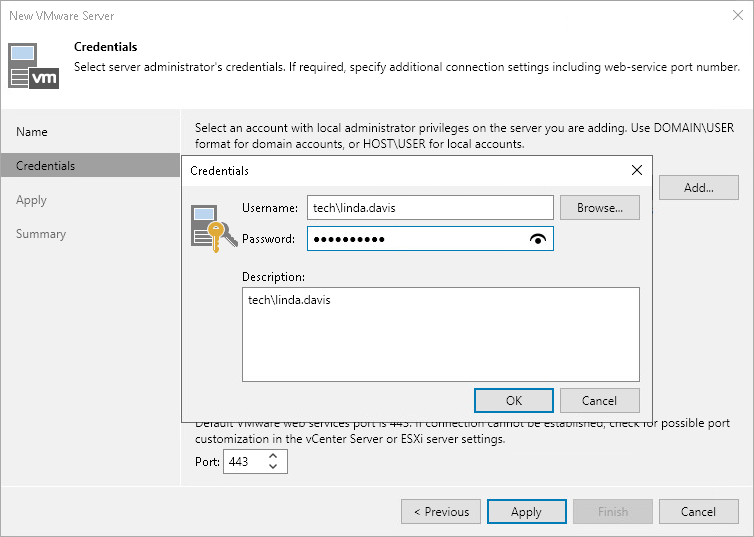Click the Credentials heading in wizard header
This screenshot has width=754, height=537.
tap(105, 47)
